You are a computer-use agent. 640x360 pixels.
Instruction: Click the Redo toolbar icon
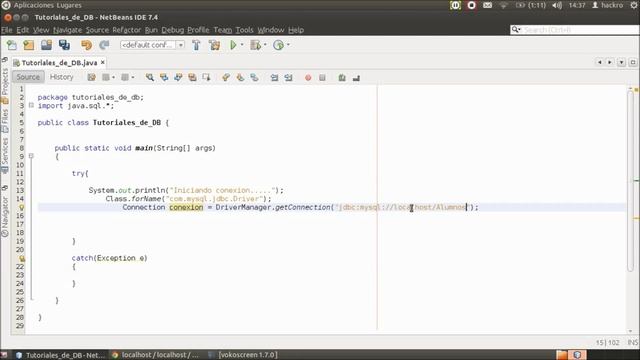click(104, 45)
